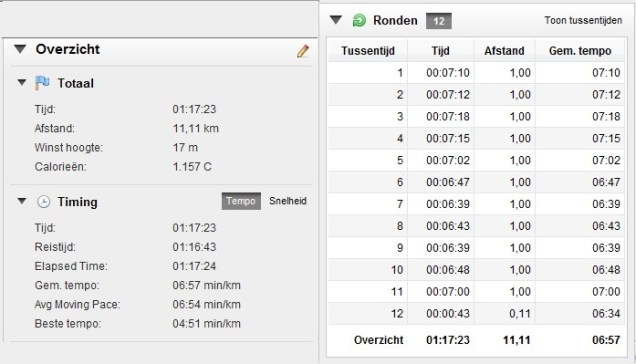
Task: Sort by the Afstand column header
Action: (x=504, y=51)
